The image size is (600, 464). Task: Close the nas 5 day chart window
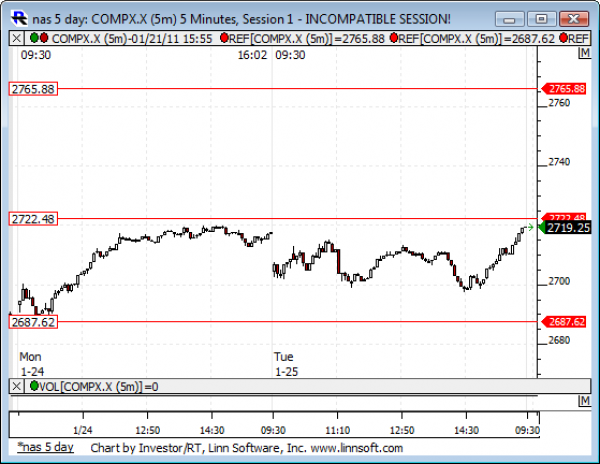(x=574, y=19)
